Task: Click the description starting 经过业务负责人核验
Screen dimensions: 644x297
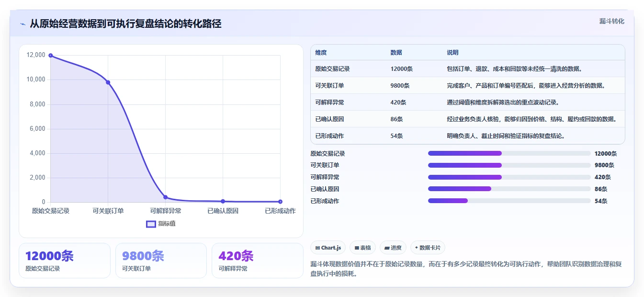Action: tap(531, 119)
